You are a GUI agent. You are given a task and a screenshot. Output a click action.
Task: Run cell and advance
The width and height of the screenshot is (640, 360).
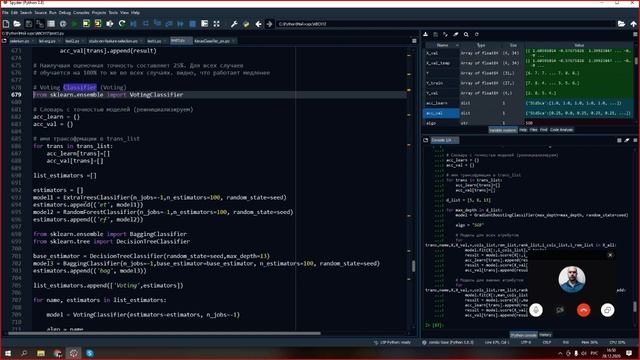[98, 24]
